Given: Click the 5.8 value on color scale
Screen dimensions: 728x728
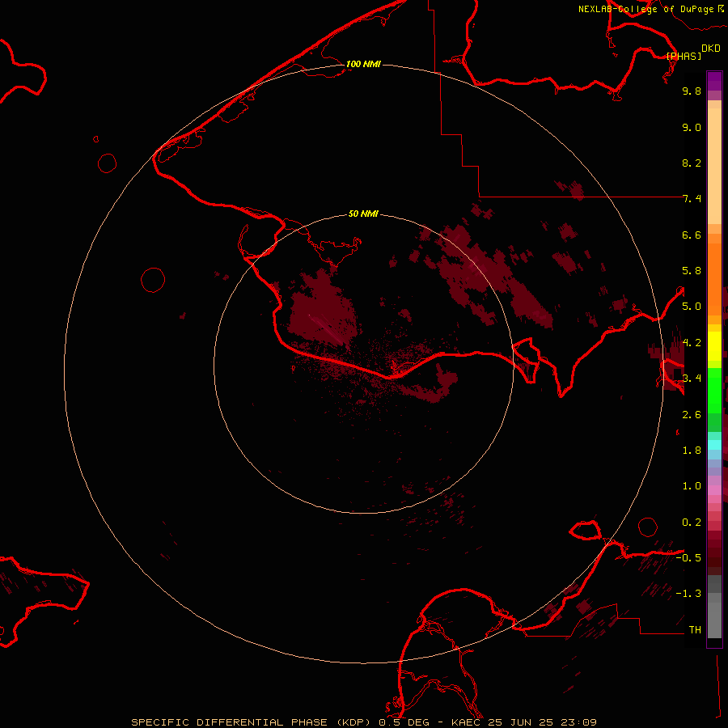Looking at the screenshot, I should point(692,271).
